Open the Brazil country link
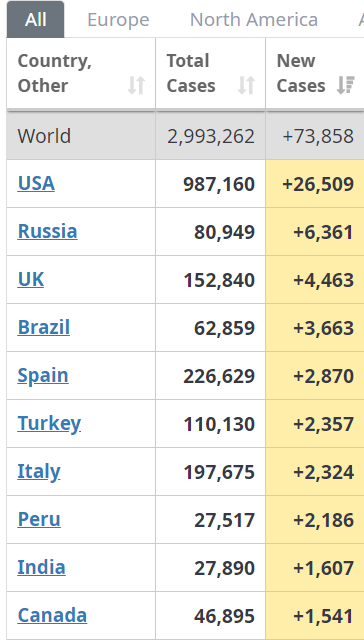364x640 pixels. coord(44,327)
